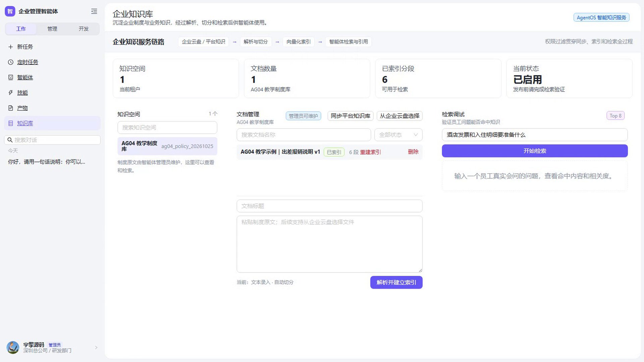Switch to the 工作 tab
644x362 pixels.
pos(21,29)
